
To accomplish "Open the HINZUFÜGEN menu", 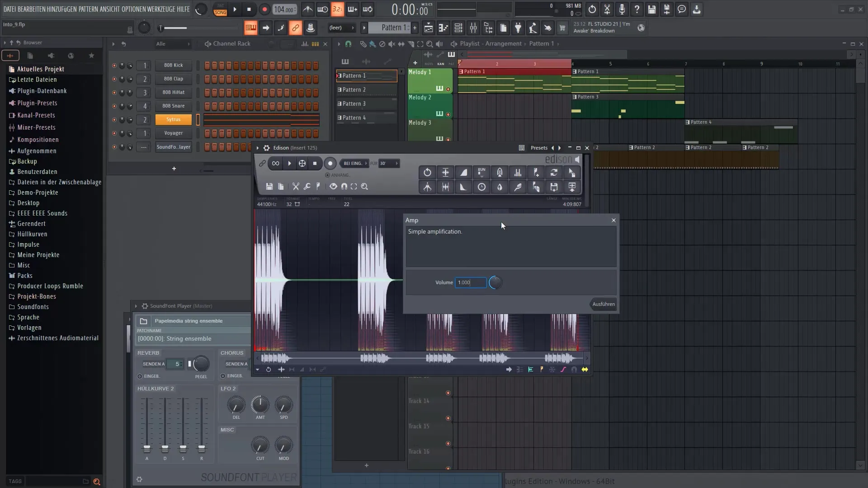I will click(61, 9).
